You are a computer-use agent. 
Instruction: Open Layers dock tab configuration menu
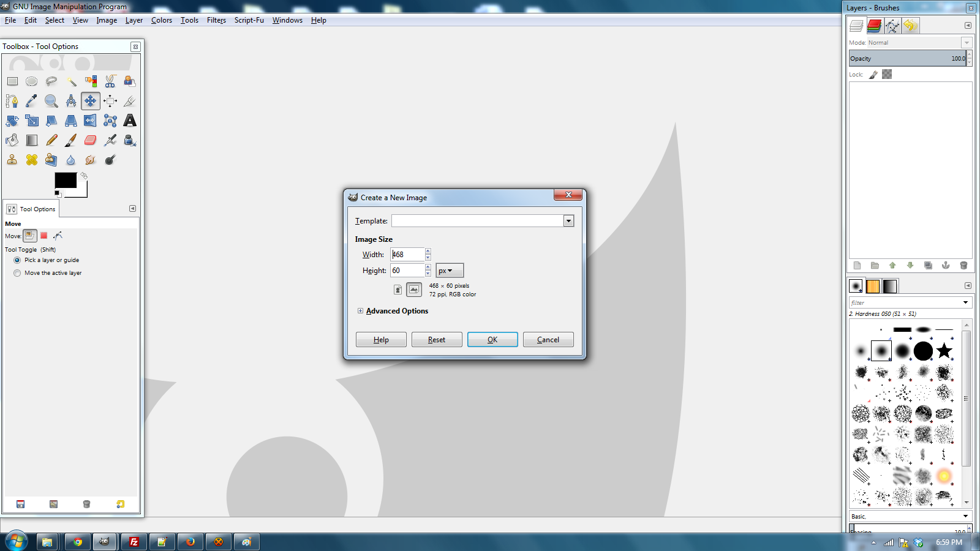point(968,26)
